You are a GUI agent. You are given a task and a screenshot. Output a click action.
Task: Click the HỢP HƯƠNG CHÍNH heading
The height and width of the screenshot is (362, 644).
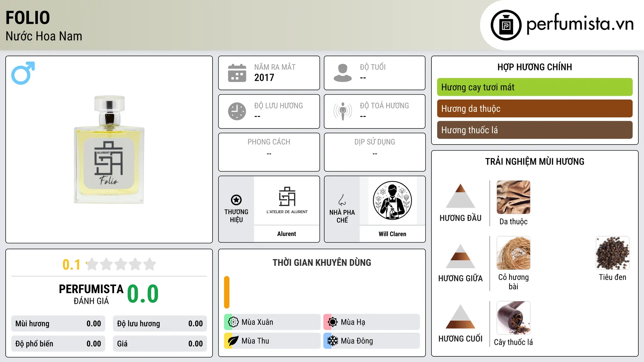tap(535, 67)
